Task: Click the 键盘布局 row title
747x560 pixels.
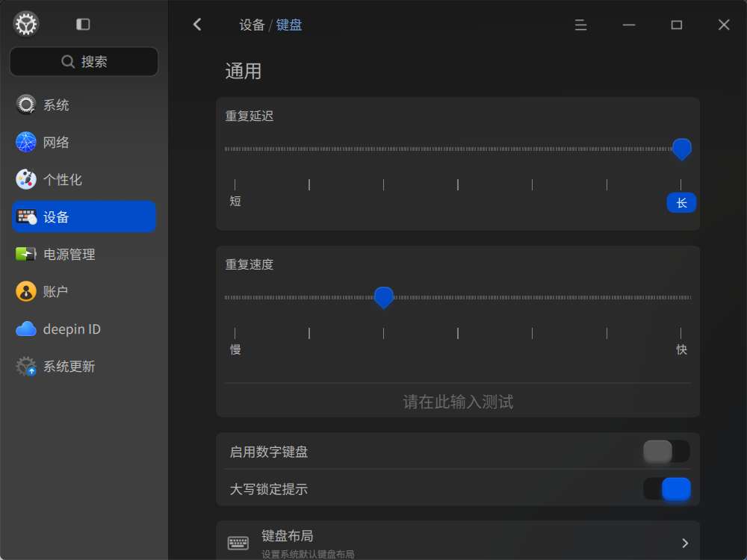Action: click(288, 535)
